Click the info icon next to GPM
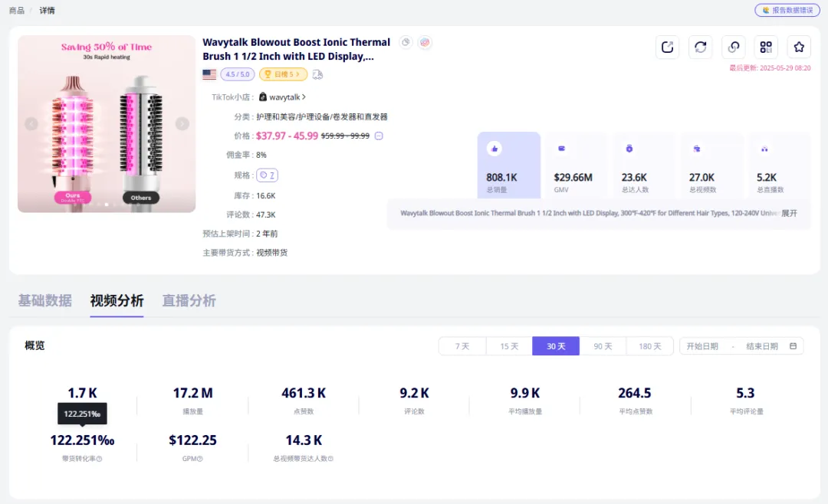Screen dimensions: 828x504 click(200, 459)
